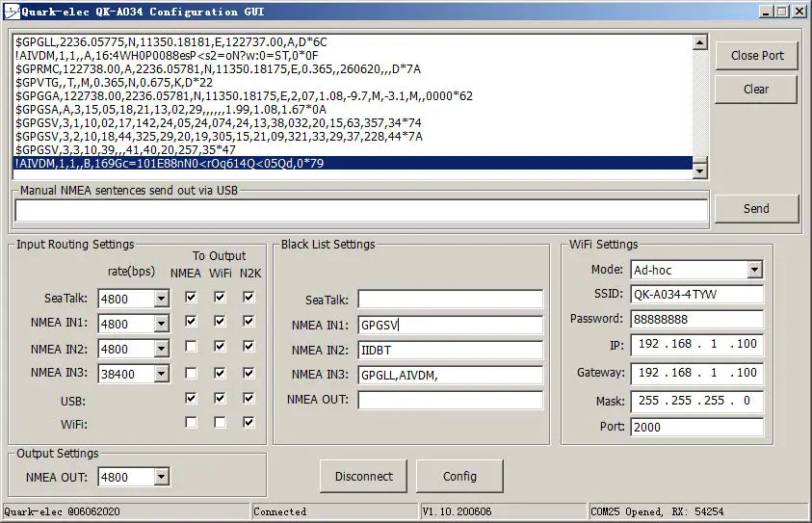Click the subnet Mask field
Screen dimensions: 812x523
tap(696, 401)
